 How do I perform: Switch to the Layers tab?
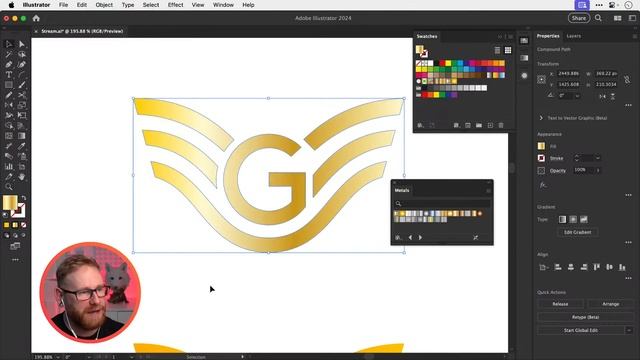[x=573, y=36]
